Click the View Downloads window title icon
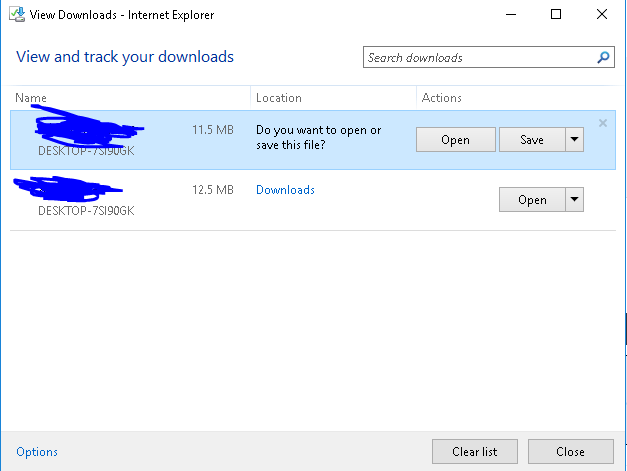The image size is (627, 471). pyautogui.click(x=17, y=14)
